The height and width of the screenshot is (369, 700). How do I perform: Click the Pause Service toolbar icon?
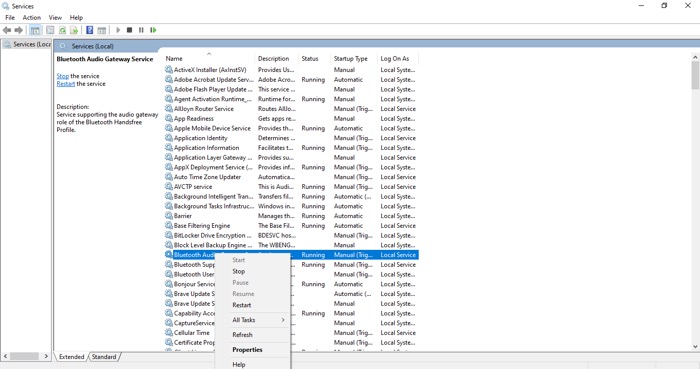tap(141, 30)
